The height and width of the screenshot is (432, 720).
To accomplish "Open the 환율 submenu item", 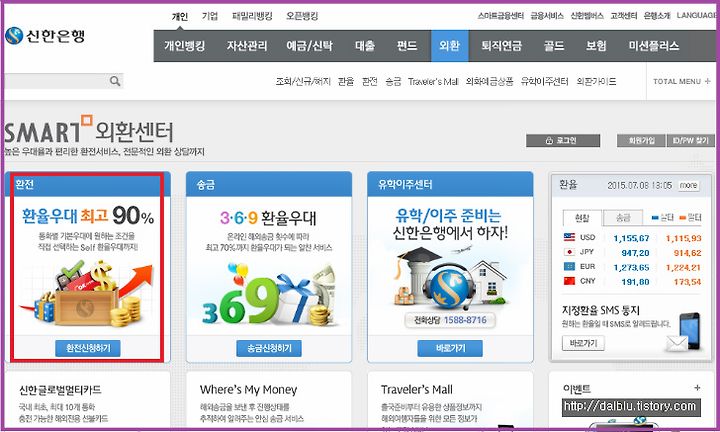I will [346, 82].
